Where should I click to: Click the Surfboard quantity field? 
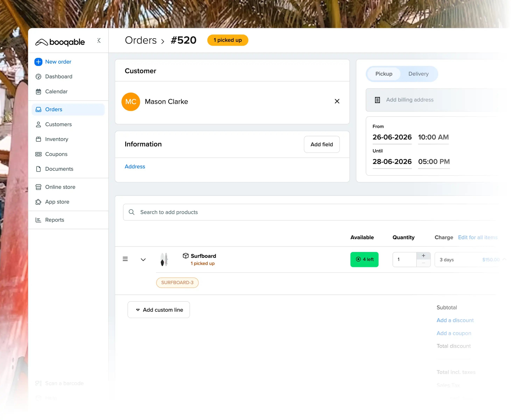point(404,260)
